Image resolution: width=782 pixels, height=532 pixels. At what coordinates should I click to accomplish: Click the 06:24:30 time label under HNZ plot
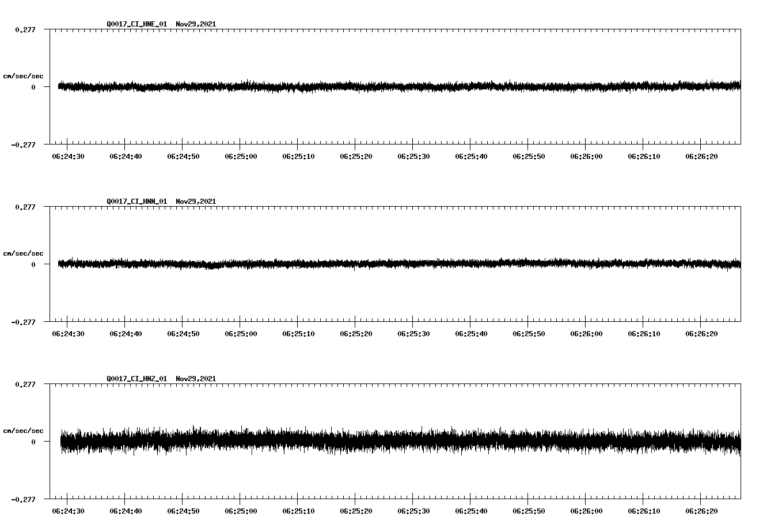point(68,511)
